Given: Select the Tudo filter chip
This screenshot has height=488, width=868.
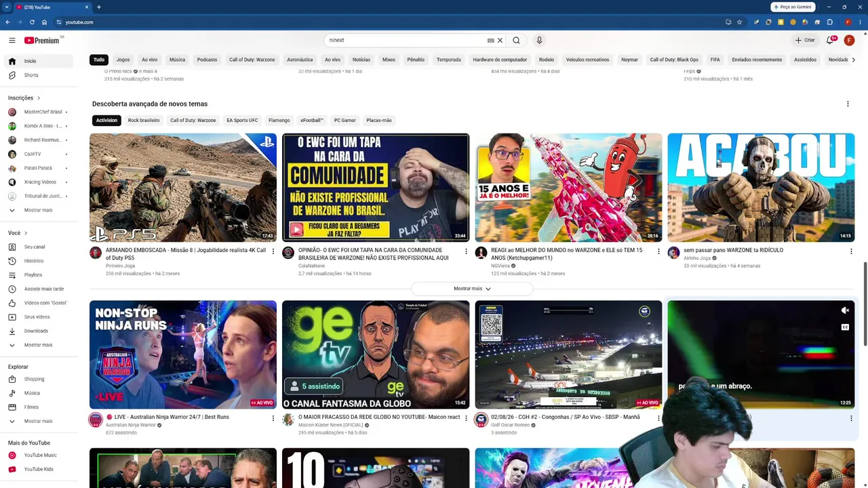Looking at the screenshot, I should tap(99, 60).
